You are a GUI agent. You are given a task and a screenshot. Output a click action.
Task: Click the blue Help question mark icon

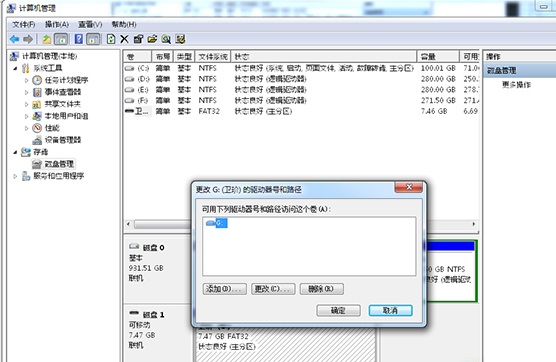[x=79, y=39]
